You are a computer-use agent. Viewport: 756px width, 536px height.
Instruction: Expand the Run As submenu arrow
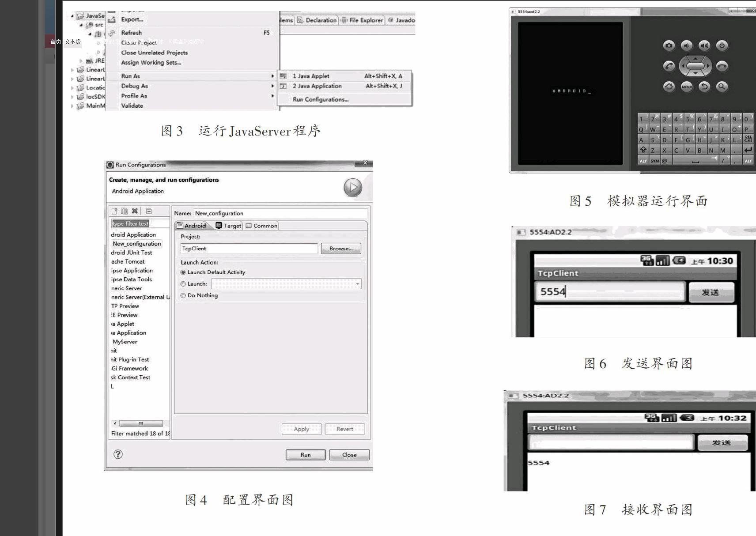272,76
